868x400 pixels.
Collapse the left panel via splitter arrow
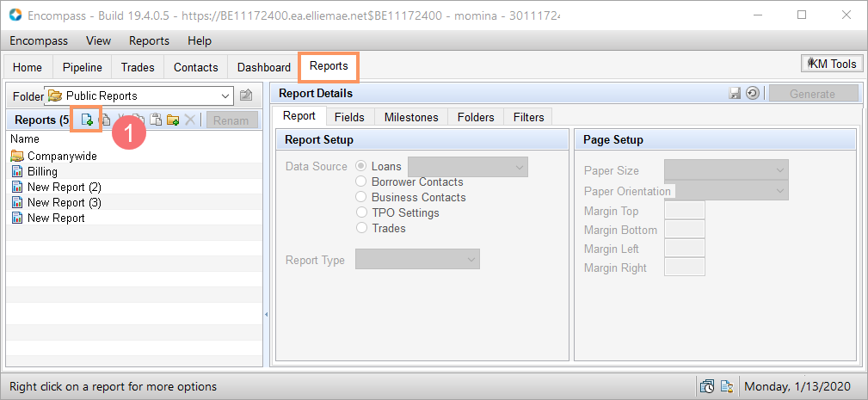267,314
